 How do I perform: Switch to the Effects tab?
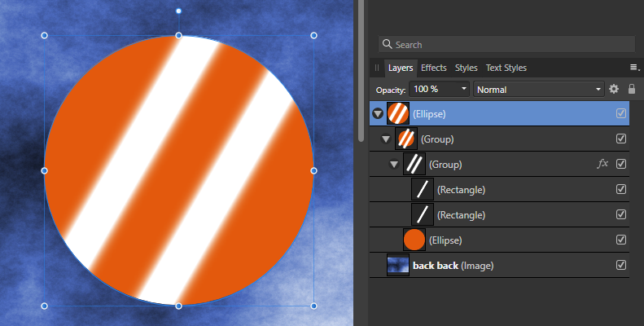433,68
